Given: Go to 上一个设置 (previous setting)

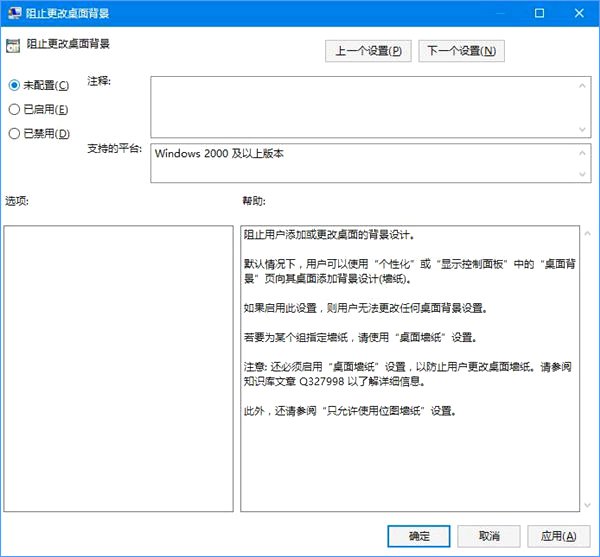Looking at the screenshot, I should [x=367, y=50].
